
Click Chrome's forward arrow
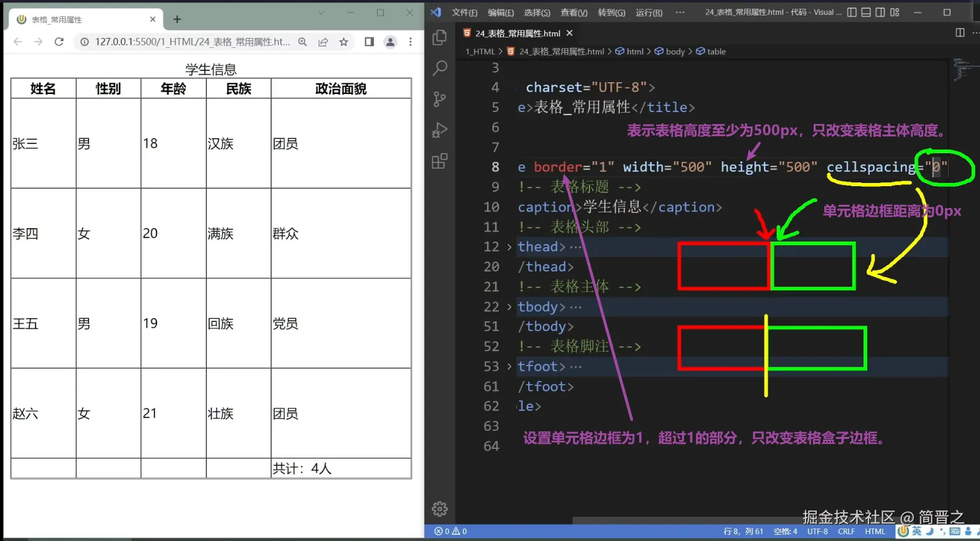pos(39,42)
